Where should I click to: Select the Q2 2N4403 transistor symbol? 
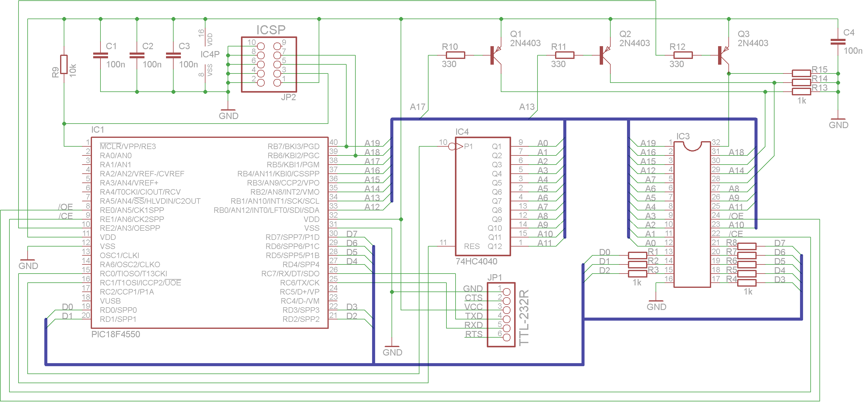[605, 55]
